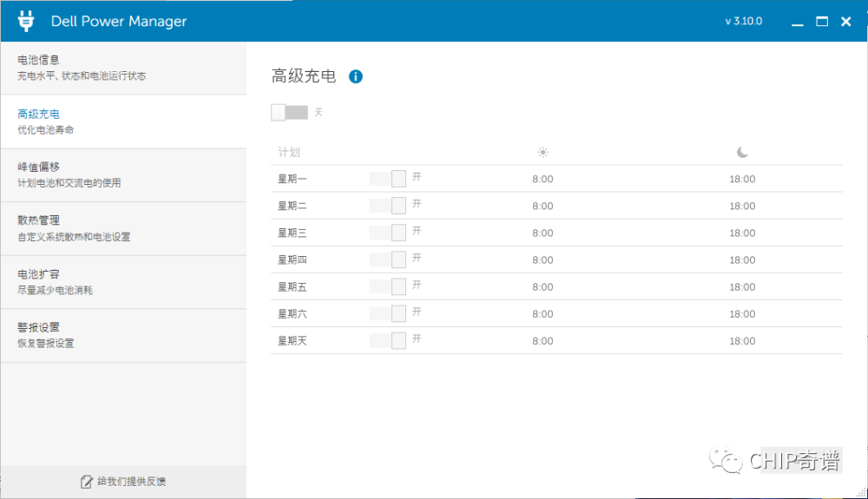Click 星期三 end time 18:00
Image resolution: width=868 pixels, height=499 pixels.
click(x=742, y=233)
